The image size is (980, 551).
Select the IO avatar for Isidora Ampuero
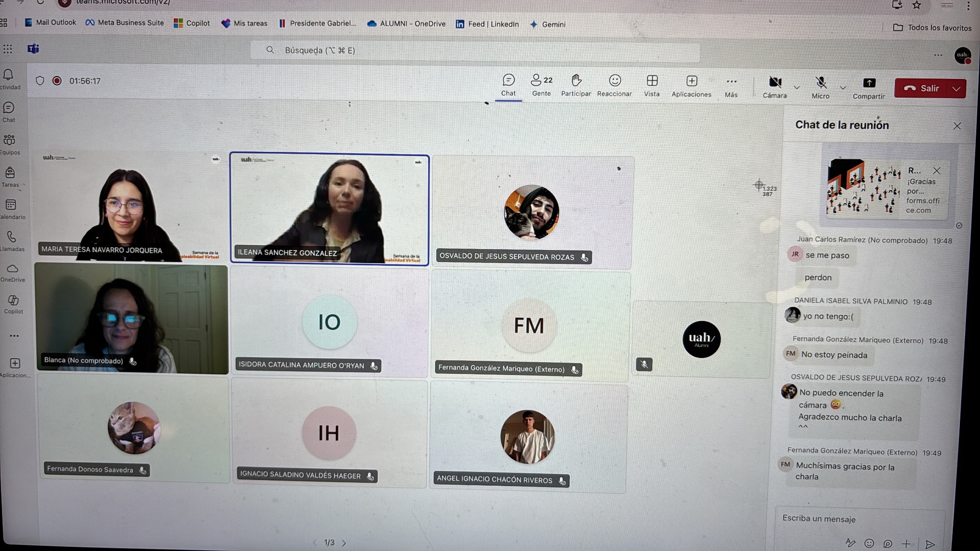(330, 322)
